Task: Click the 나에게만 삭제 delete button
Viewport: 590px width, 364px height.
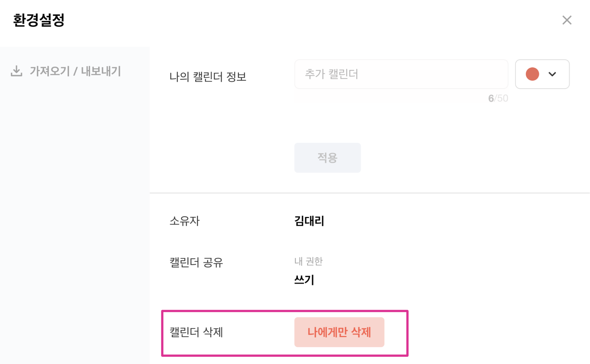Action: pos(339,332)
